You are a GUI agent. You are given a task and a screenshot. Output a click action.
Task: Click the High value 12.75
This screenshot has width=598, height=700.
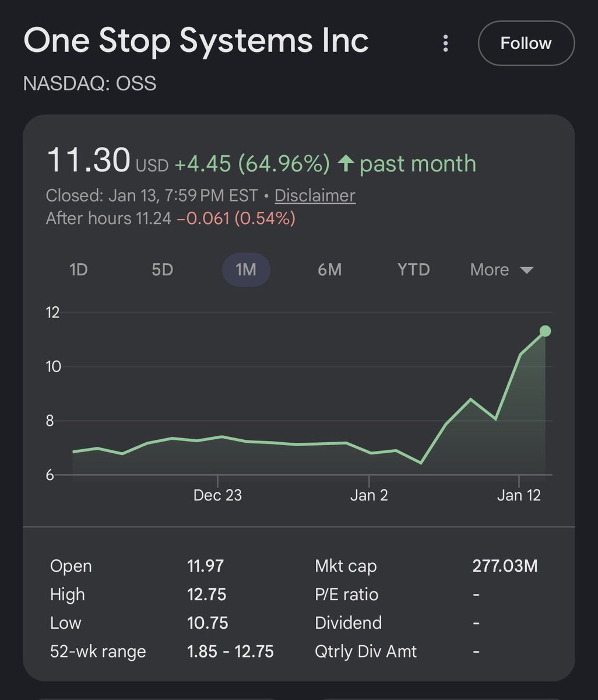(207, 594)
